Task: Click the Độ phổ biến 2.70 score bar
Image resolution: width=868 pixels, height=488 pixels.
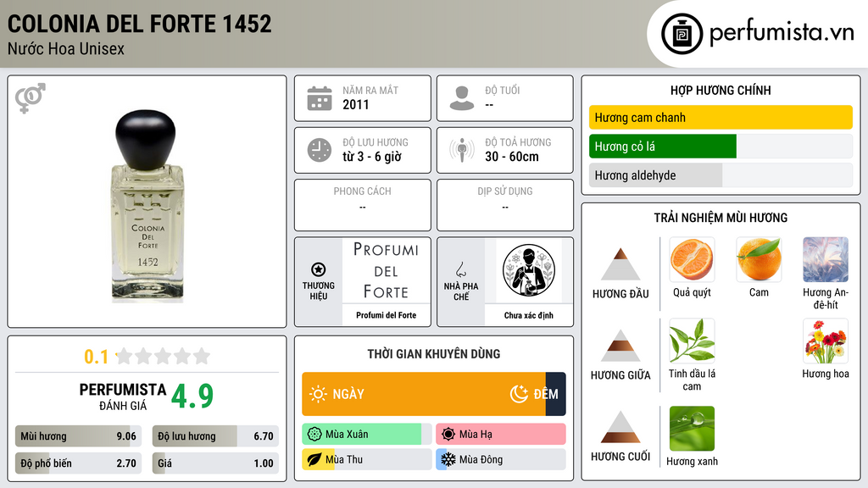Action: [79, 463]
